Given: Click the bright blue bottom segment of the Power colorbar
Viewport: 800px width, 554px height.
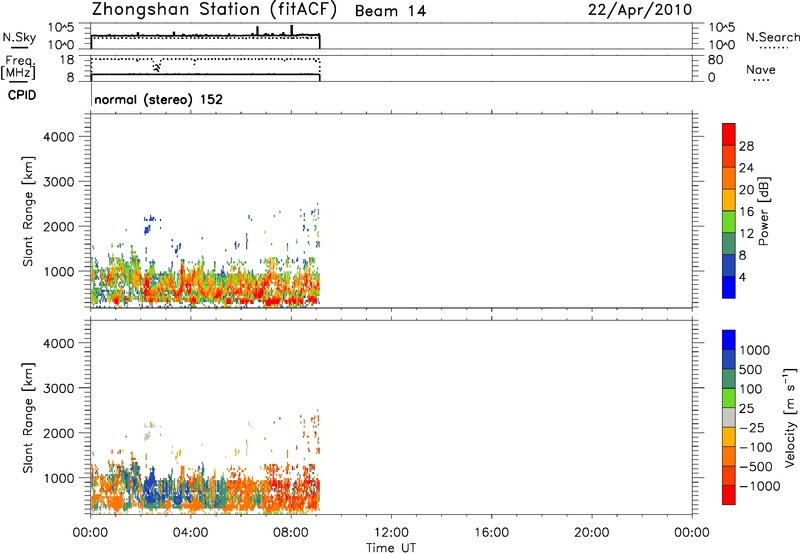Looking at the screenshot, I should click(x=729, y=287).
